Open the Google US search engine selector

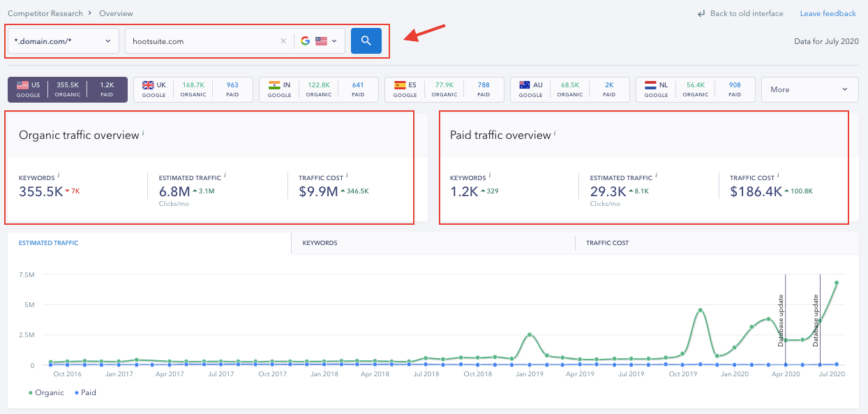[x=320, y=41]
